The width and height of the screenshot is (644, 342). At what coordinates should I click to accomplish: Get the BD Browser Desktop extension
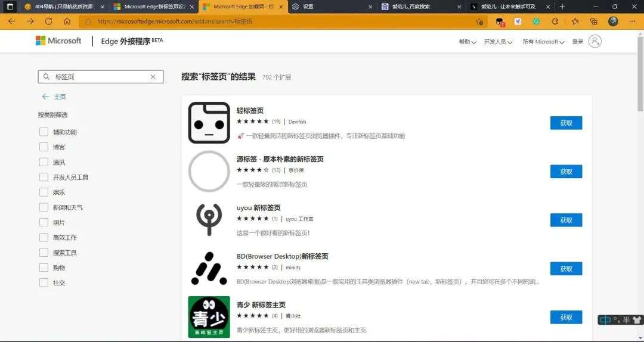[566, 269]
